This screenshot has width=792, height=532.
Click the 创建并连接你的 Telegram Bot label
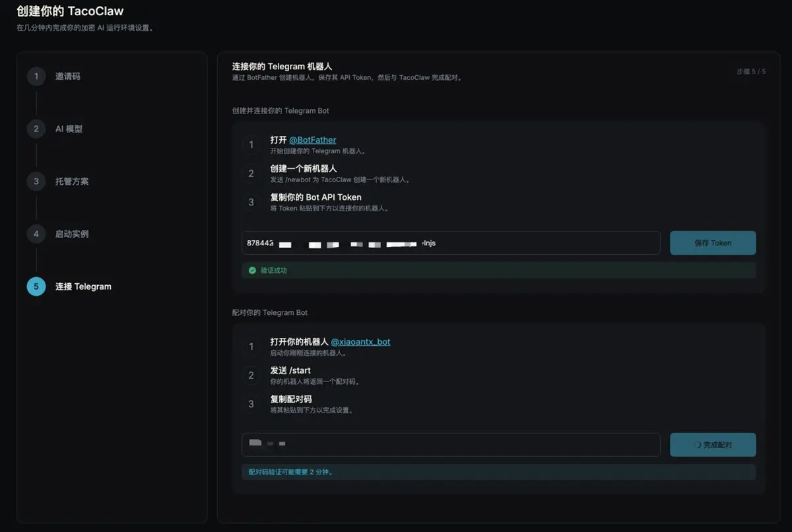pos(280,111)
